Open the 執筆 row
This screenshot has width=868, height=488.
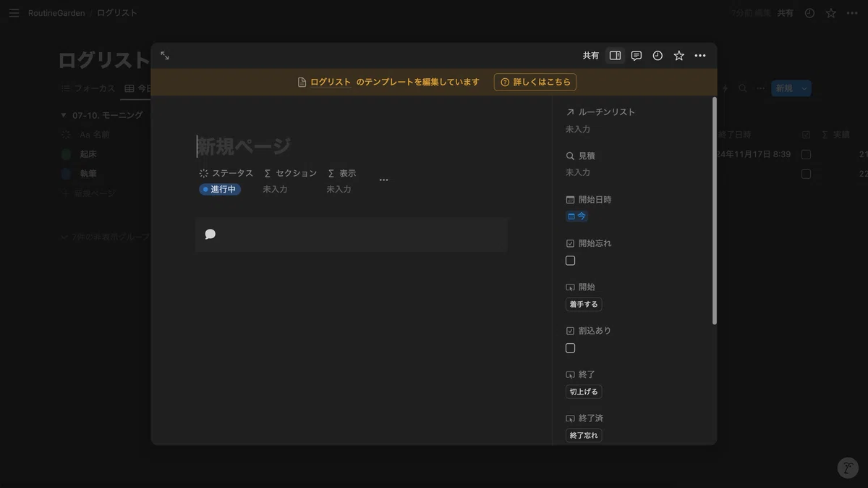88,174
